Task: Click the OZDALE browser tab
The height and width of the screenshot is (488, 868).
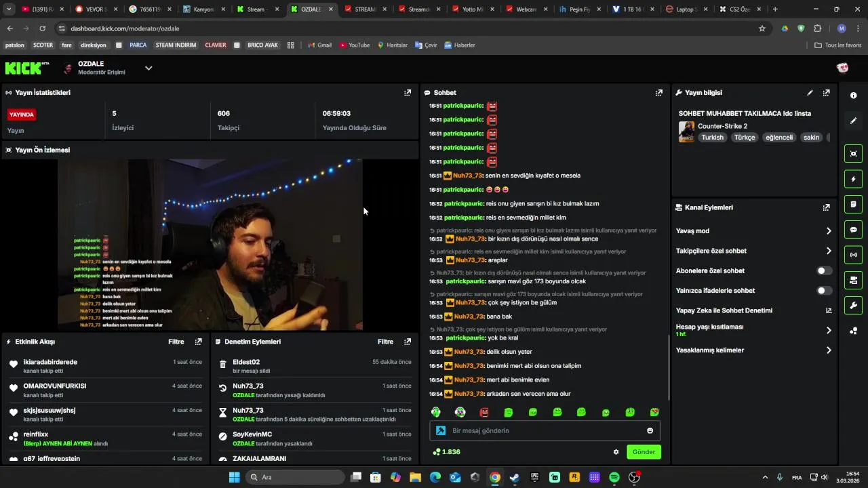Action: [x=311, y=9]
